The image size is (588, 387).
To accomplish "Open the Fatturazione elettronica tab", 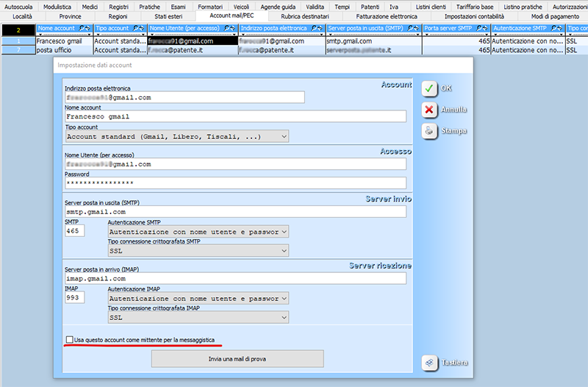I will (x=386, y=16).
